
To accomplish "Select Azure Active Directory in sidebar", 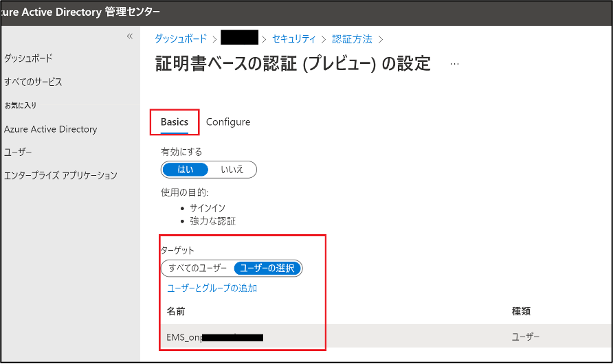I will pyautogui.click(x=50, y=129).
